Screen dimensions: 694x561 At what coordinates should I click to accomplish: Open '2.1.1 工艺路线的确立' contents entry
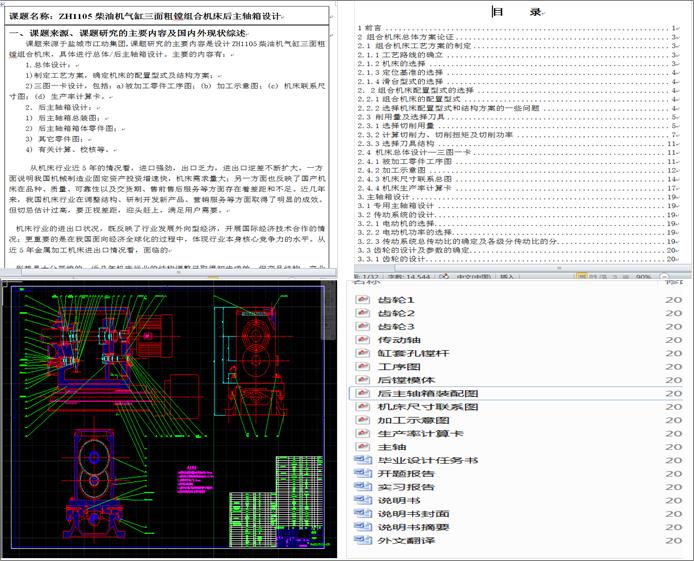coord(518,55)
